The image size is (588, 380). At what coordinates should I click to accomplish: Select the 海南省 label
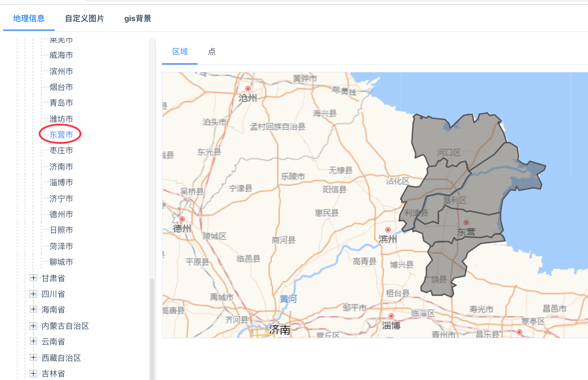(53, 309)
